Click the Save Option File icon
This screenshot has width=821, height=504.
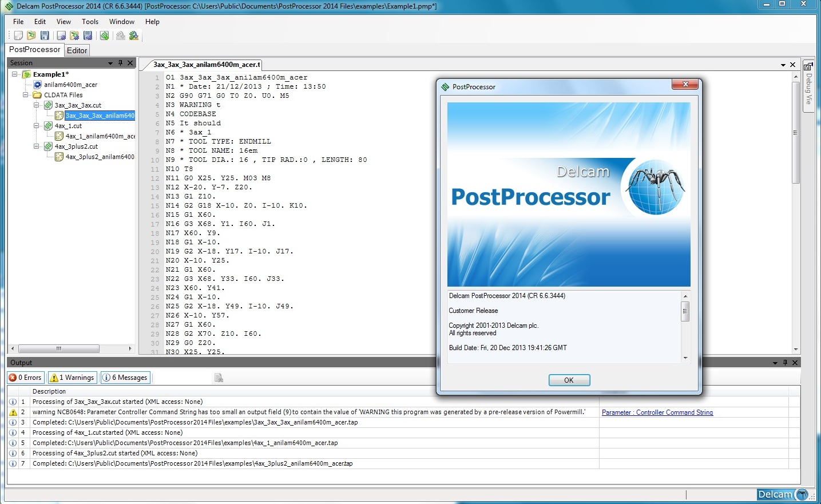pyautogui.click(x=88, y=35)
